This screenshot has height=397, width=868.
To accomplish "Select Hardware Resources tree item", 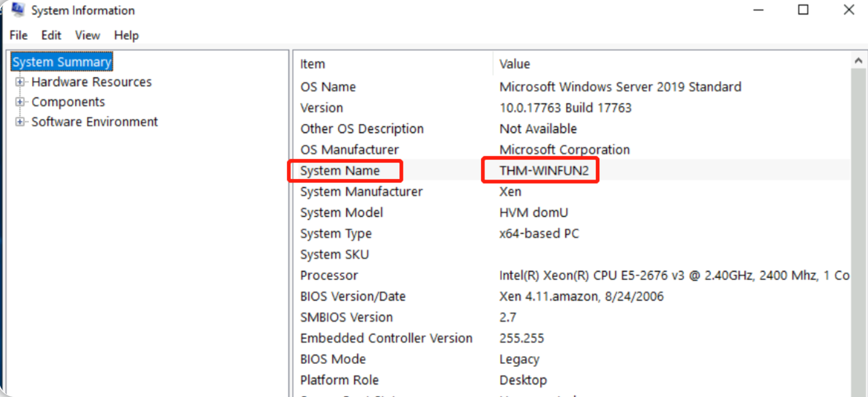I will (x=92, y=82).
